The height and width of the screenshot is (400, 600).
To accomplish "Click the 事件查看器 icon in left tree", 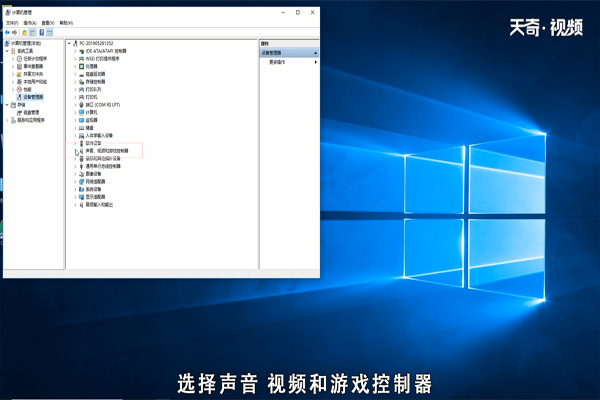I will (20, 66).
